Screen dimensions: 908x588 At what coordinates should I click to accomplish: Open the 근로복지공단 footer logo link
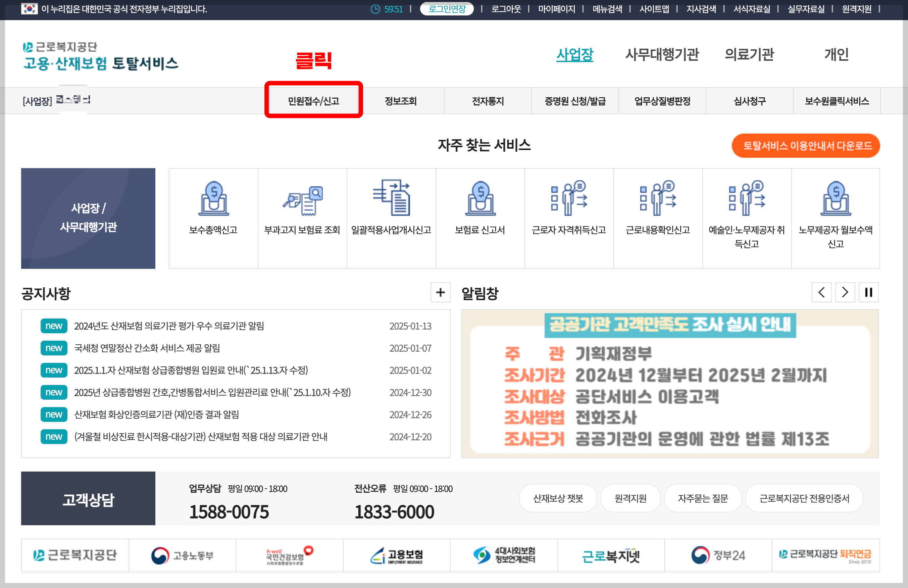point(75,555)
